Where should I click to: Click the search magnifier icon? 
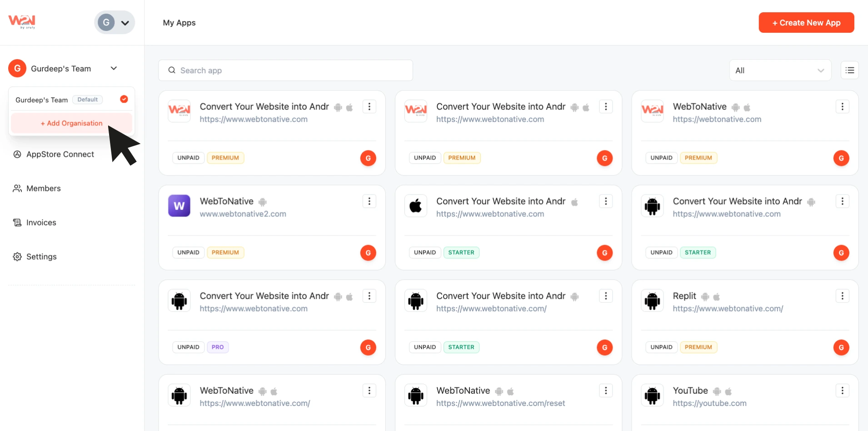click(172, 70)
